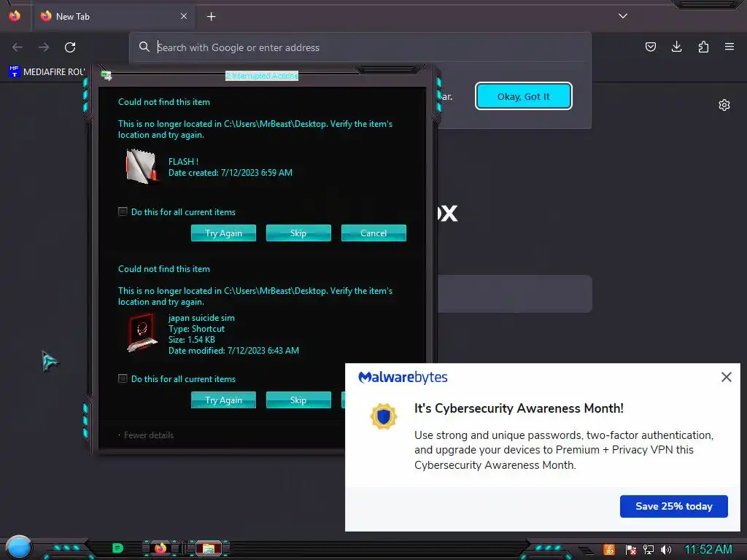Click the Java tray icon

[609, 550]
